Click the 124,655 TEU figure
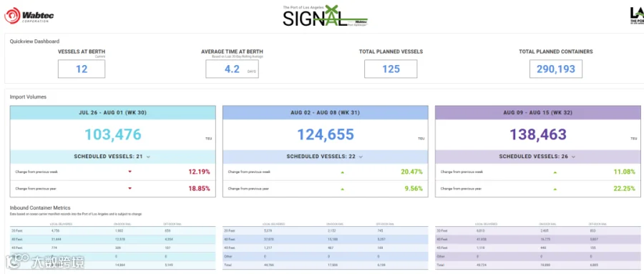The height and width of the screenshot is (274, 644). pos(326,134)
